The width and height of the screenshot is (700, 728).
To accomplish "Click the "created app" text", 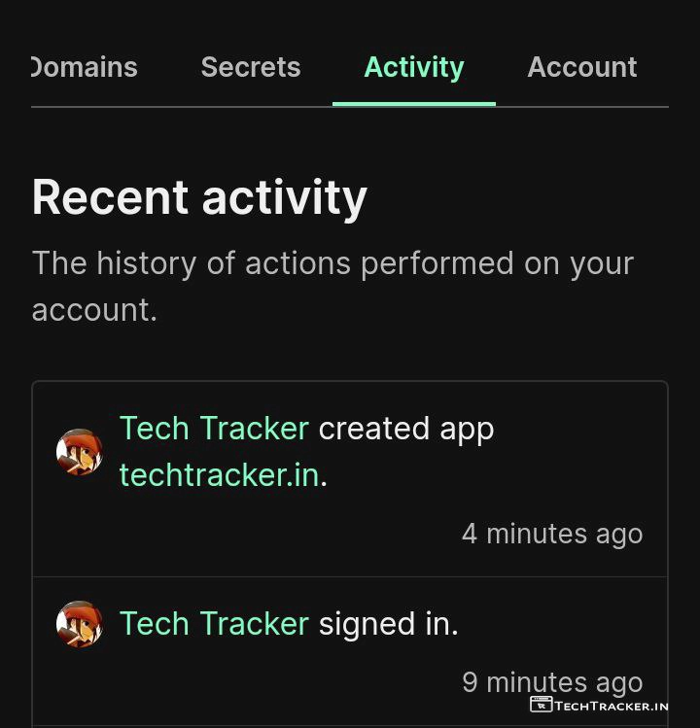I will (406, 429).
